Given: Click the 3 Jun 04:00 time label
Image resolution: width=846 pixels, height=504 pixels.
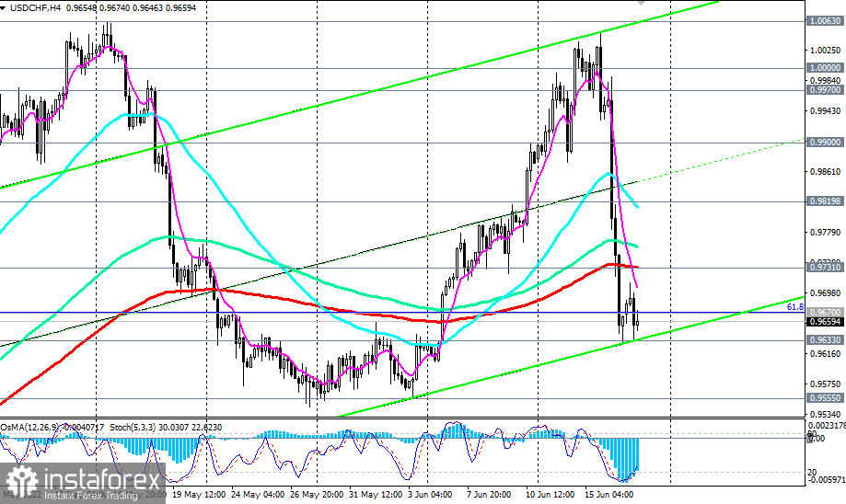Looking at the screenshot, I should [430, 494].
